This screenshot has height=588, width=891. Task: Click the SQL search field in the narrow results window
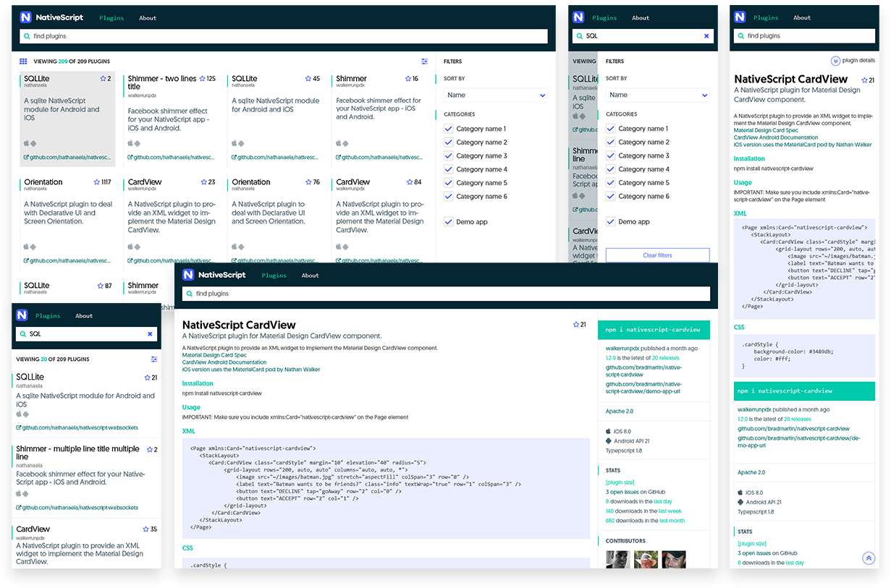click(x=87, y=334)
